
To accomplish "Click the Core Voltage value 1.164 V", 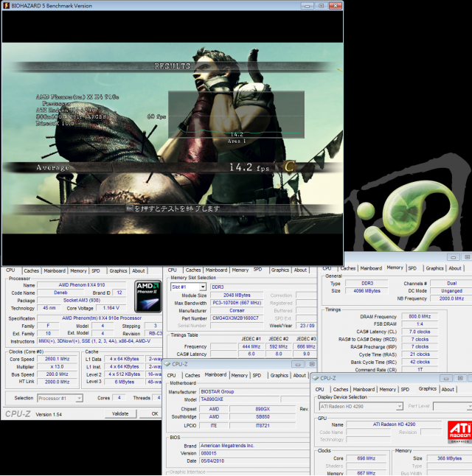I will [111, 308].
